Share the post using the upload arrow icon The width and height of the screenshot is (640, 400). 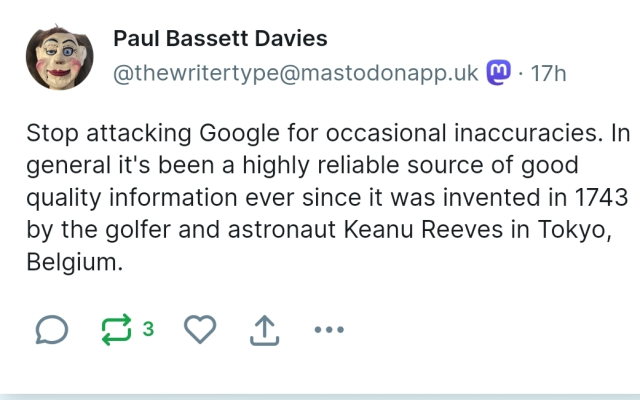[x=264, y=330]
